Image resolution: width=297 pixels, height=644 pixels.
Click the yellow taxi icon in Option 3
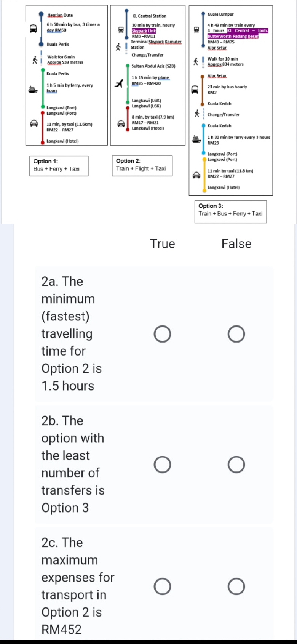point(196,175)
